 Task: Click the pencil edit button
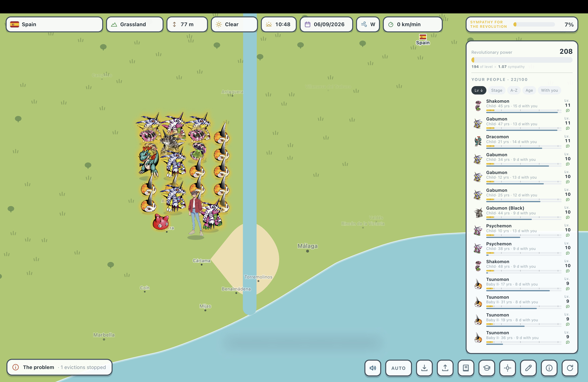528,368
